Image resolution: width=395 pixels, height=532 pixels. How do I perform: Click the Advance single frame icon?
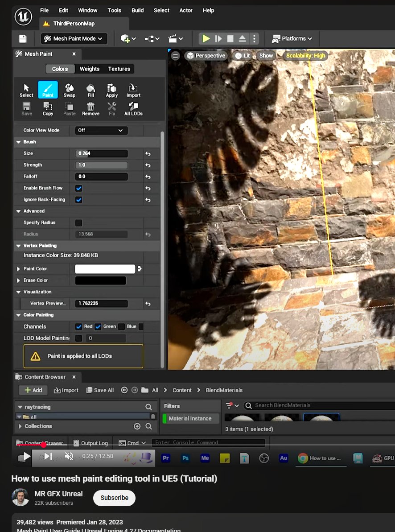pyautogui.click(x=218, y=39)
